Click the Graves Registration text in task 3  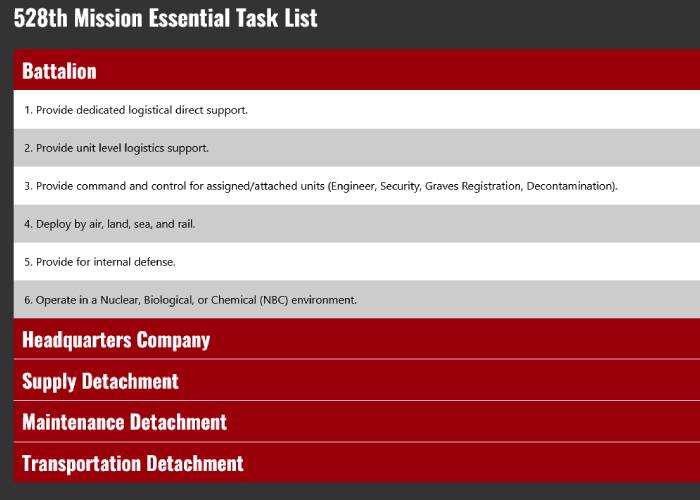[x=476, y=186]
